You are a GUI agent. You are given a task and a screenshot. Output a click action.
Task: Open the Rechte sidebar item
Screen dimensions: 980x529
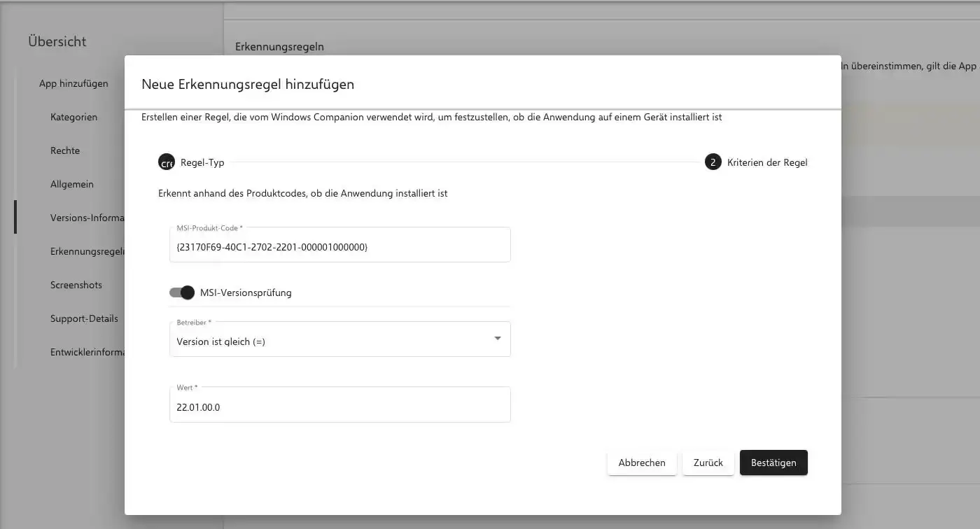65,150
